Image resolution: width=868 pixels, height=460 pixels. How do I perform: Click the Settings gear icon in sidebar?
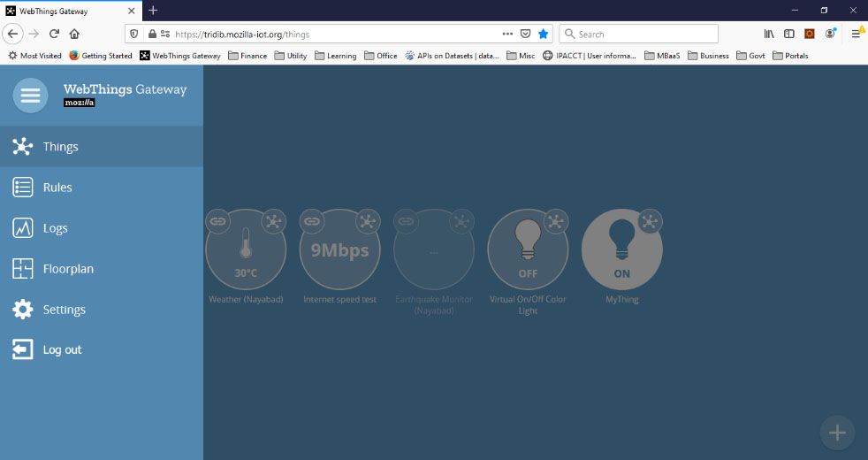point(23,310)
